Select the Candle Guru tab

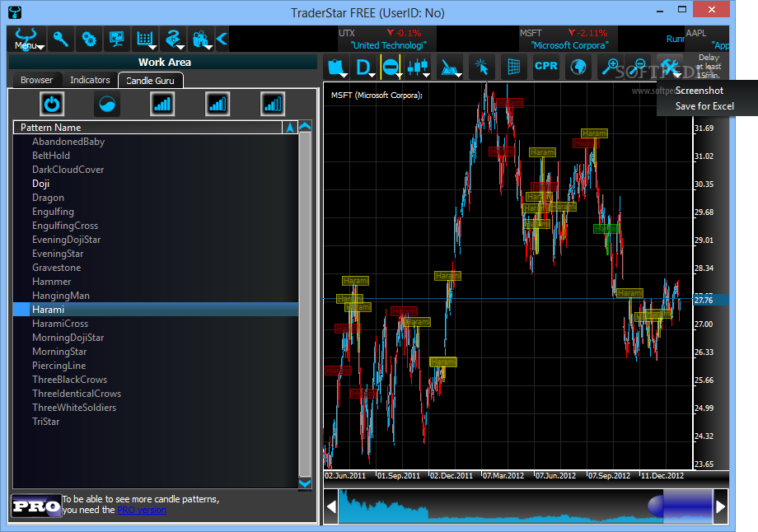tap(150, 81)
